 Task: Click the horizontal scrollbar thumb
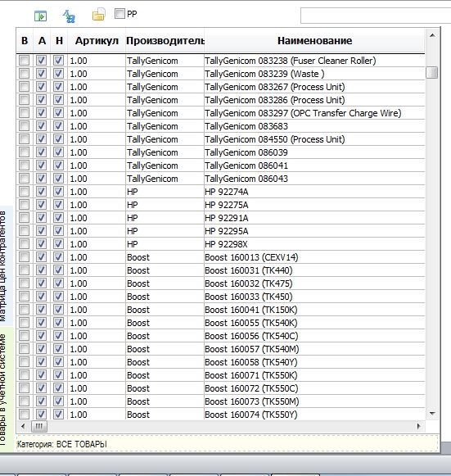coord(39,426)
